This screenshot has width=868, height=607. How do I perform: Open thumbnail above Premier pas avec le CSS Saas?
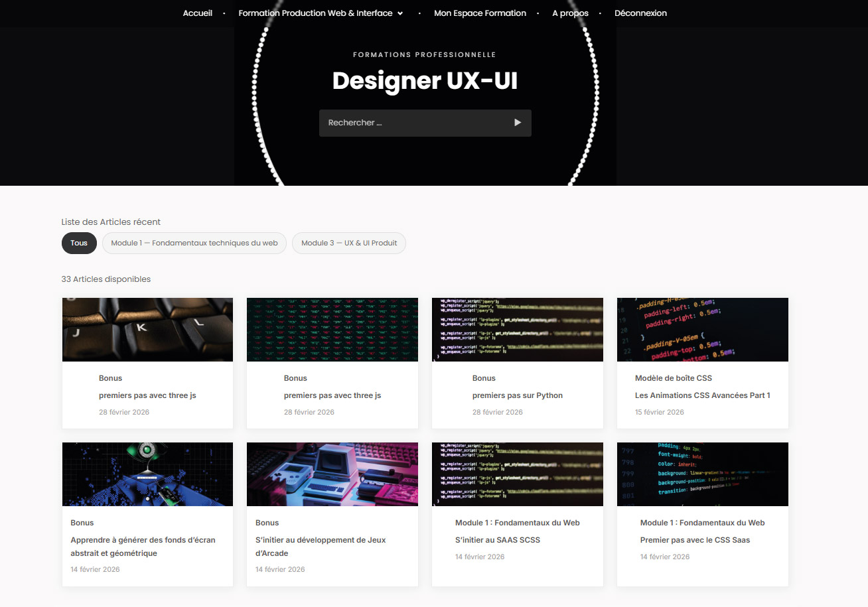point(703,474)
